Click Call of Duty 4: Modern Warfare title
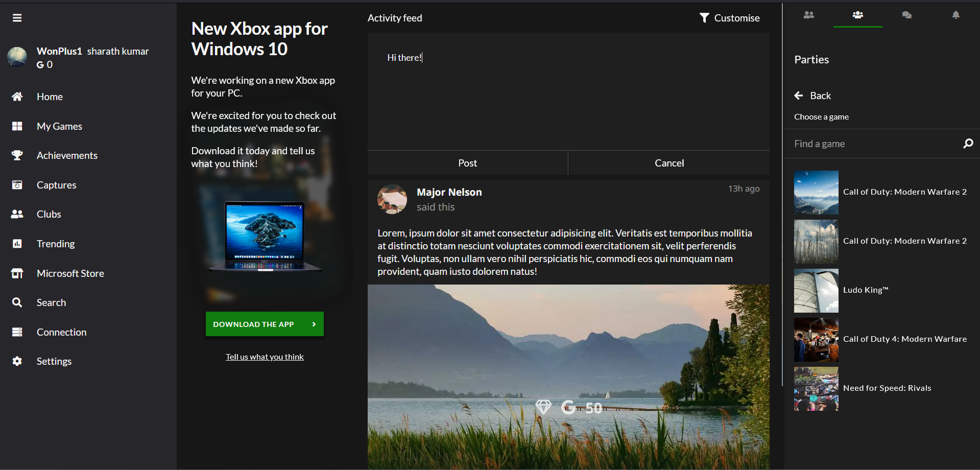 coord(905,339)
